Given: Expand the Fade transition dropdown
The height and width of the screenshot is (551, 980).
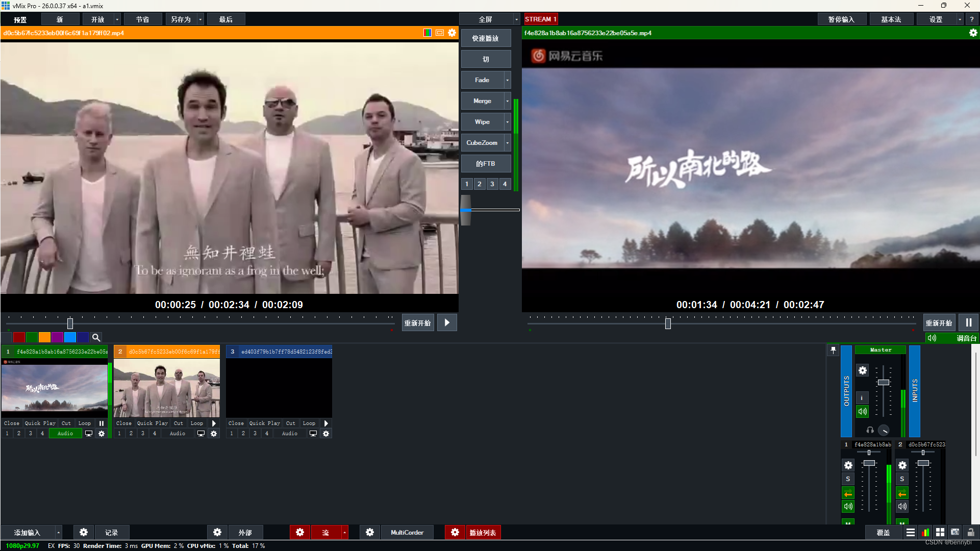Looking at the screenshot, I should coord(507,80).
